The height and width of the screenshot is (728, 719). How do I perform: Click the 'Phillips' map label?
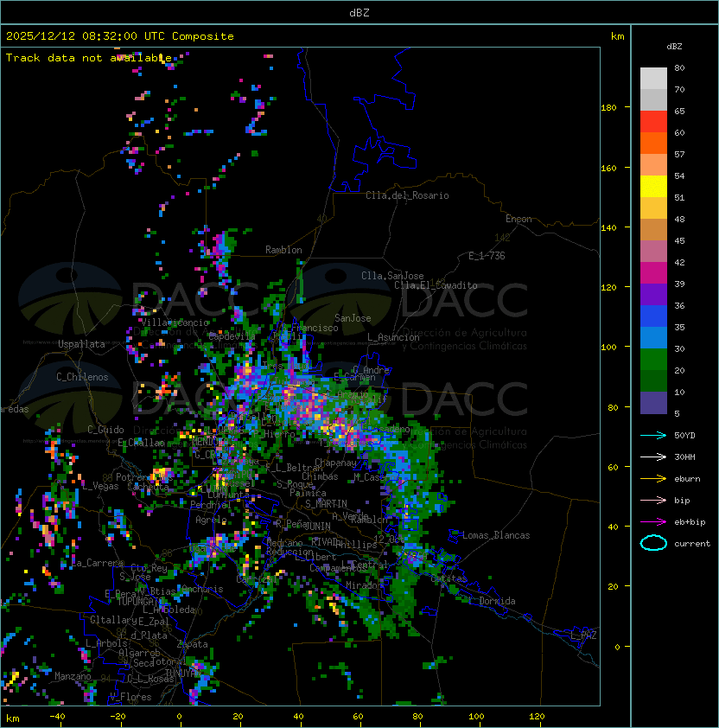[356, 545]
